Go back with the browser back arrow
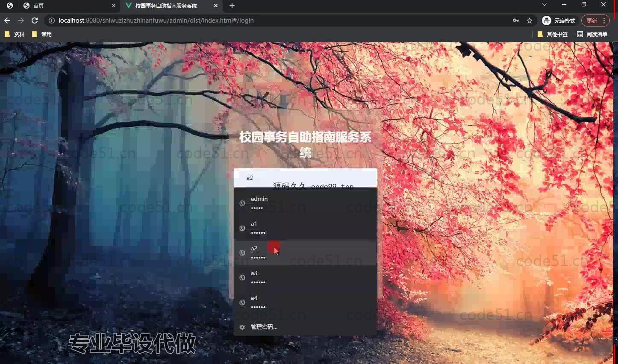Viewport: 618px width, 364px height. coord(7,21)
